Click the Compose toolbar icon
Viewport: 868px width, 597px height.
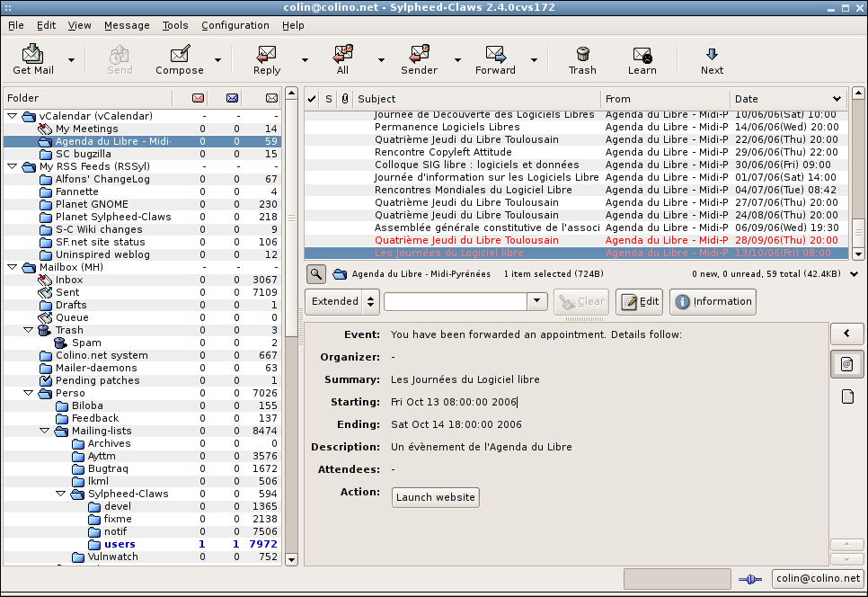180,54
